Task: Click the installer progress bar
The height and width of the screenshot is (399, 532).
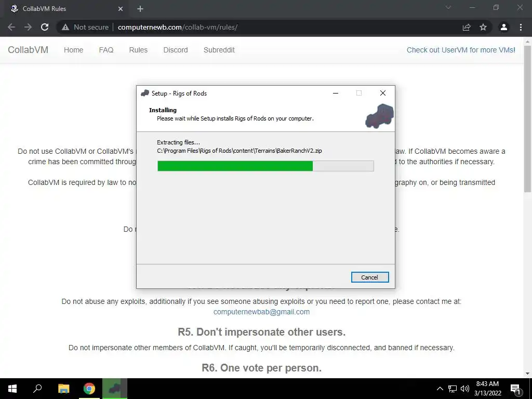Action: point(265,166)
